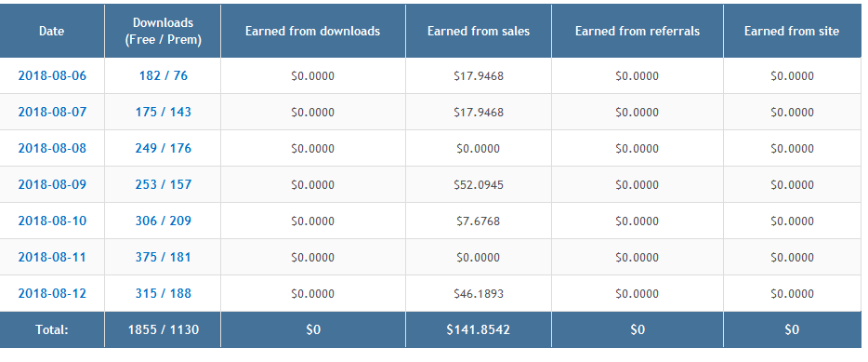Open the 2018-08-12 date link

point(52,294)
